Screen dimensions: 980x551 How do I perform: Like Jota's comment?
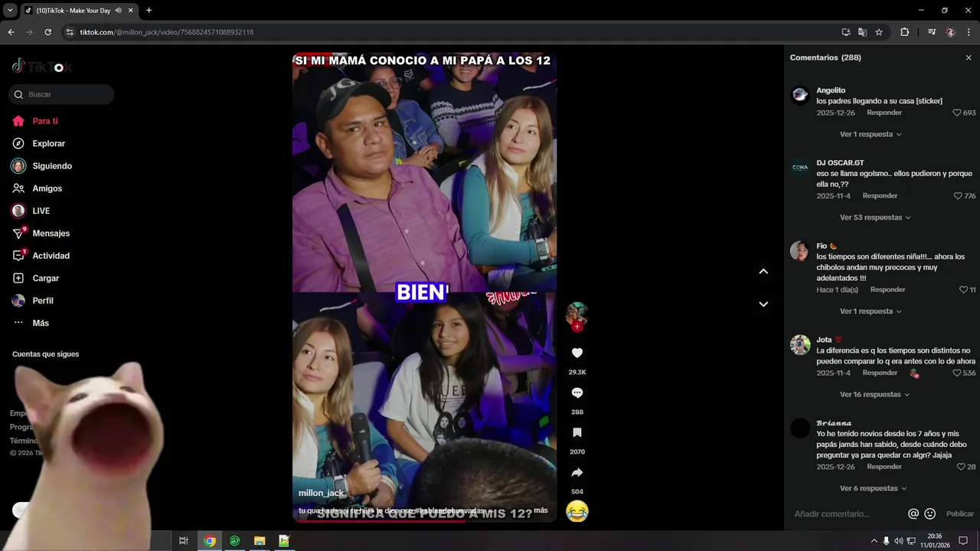957,373
